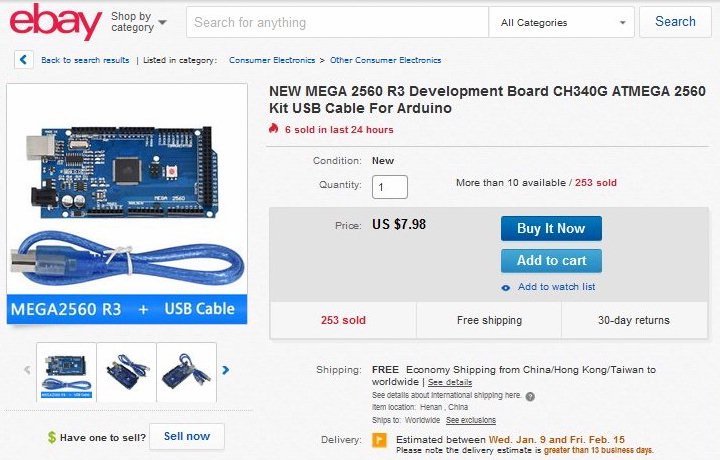Click the previous thumbnails arrow

(27, 370)
